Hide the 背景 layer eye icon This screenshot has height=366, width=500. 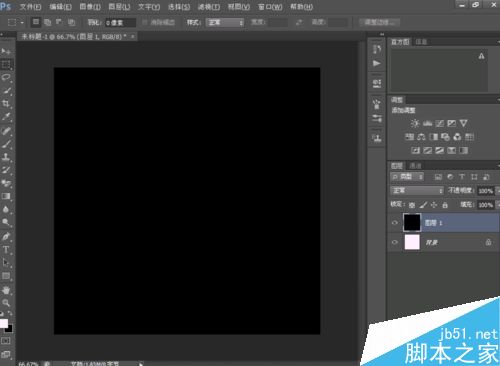[x=395, y=242]
